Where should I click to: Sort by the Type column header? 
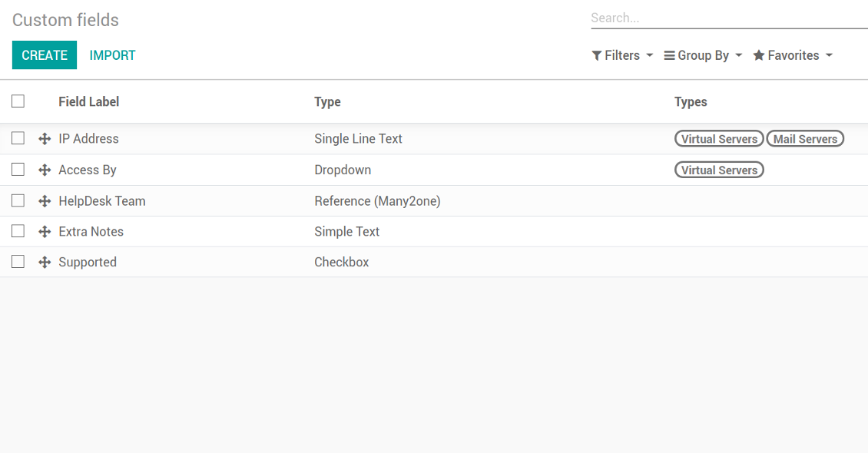point(328,102)
